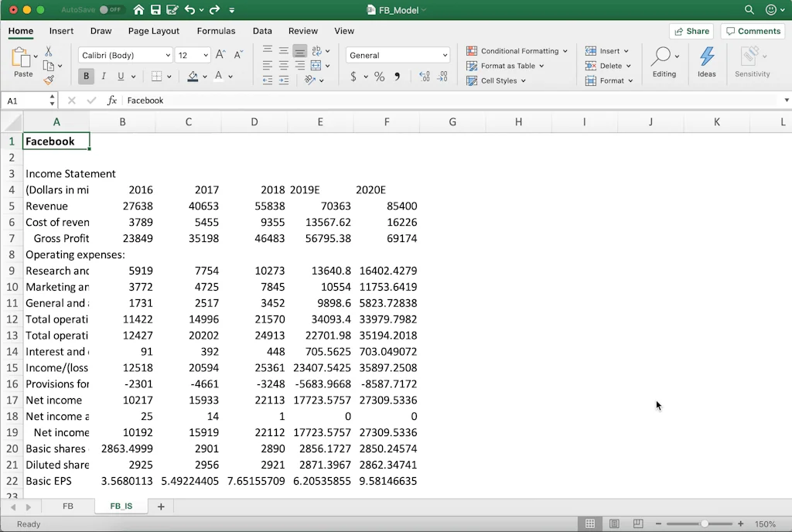Toggle bold formatting
792x532 pixels.
point(86,76)
